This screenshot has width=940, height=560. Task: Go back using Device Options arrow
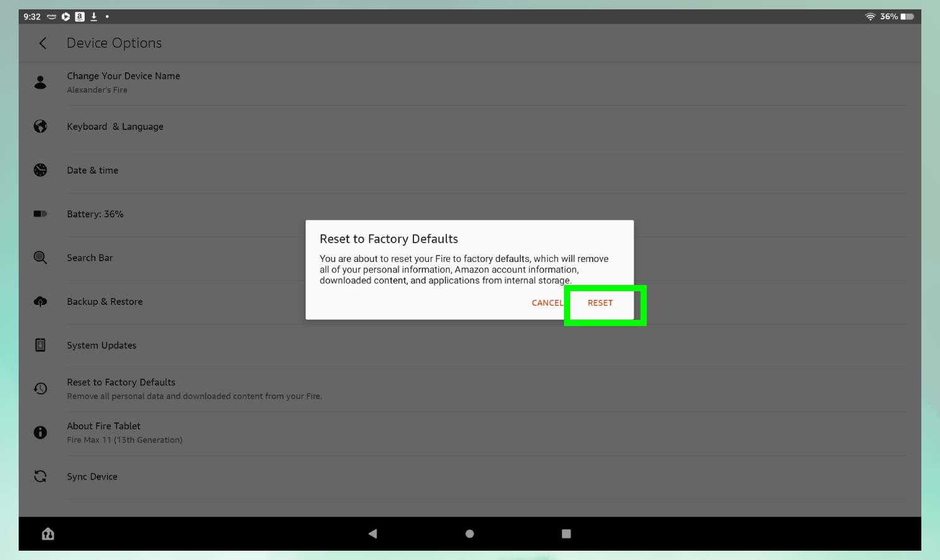coord(42,43)
